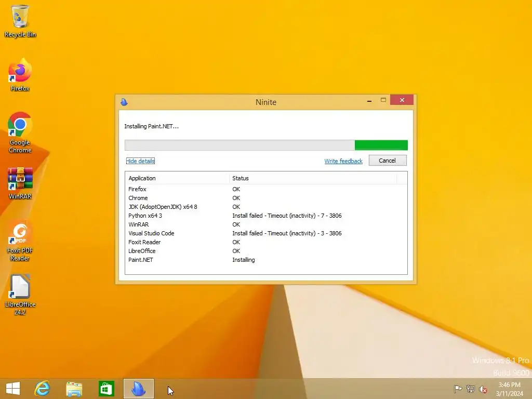Select the JDK (AdoptOpenJDK) x64 8 row
Screen dimensions: 532x399
click(266, 207)
